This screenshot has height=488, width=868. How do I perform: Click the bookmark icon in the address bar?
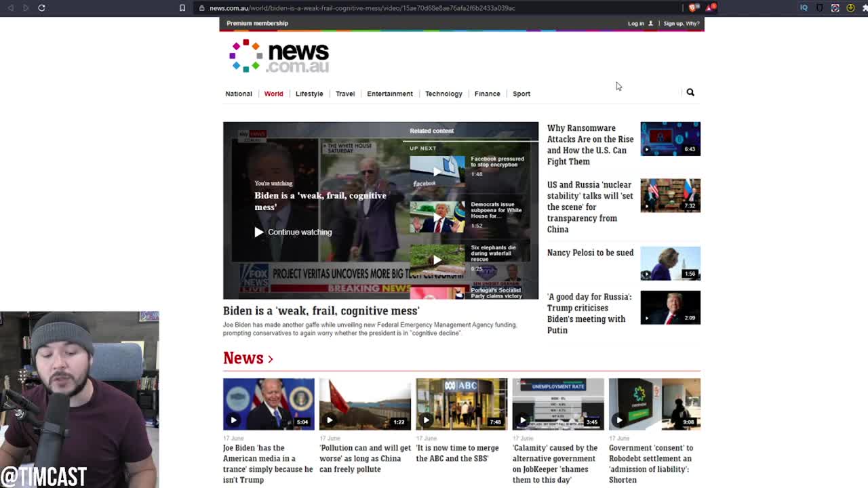[182, 7]
